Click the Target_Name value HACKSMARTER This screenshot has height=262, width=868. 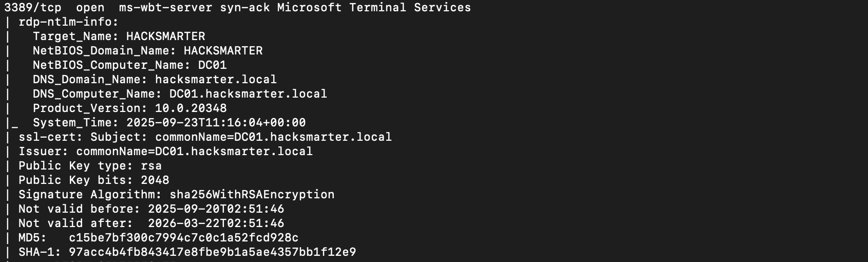point(165,36)
